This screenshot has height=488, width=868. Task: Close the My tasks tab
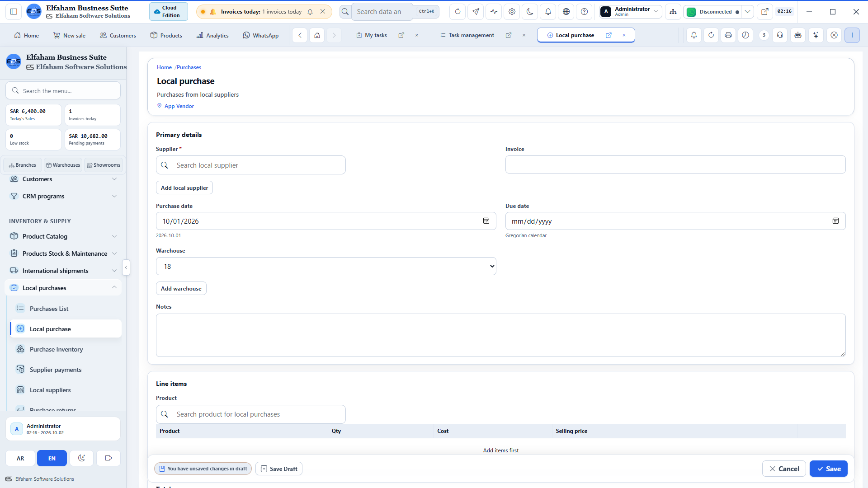pyautogui.click(x=417, y=35)
